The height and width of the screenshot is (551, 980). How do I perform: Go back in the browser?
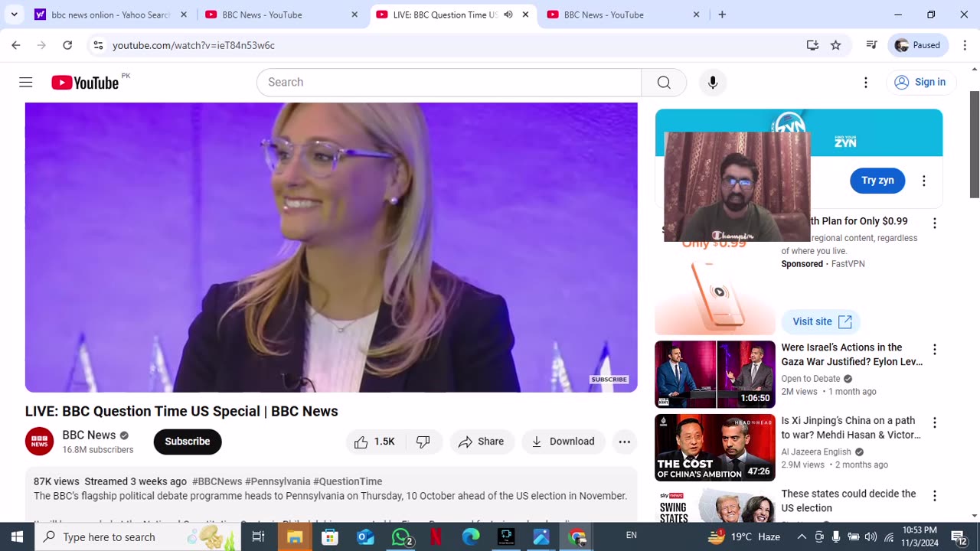(x=16, y=45)
